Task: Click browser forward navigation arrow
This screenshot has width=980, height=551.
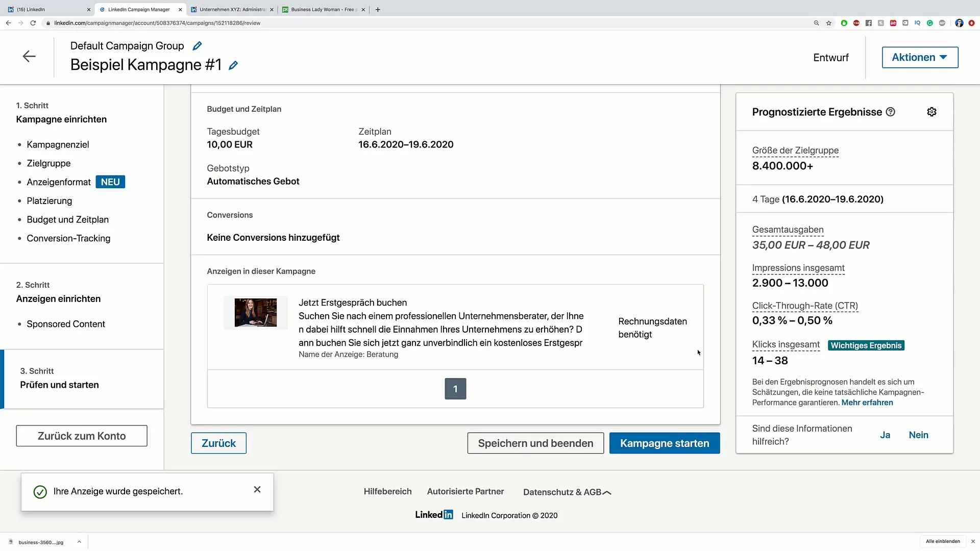Action: [x=20, y=23]
